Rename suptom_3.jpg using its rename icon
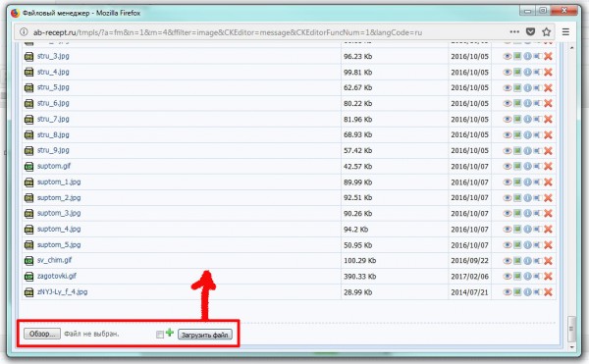589x364 pixels. pyautogui.click(x=538, y=213)
